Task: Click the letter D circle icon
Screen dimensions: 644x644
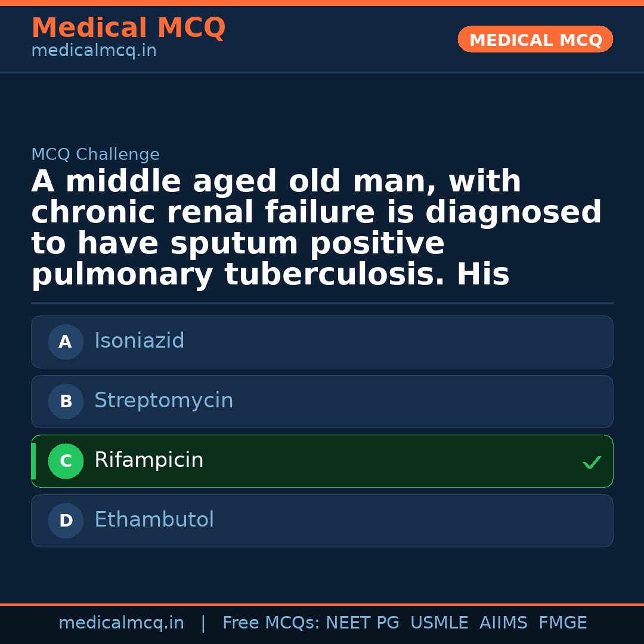Action: 66,521
